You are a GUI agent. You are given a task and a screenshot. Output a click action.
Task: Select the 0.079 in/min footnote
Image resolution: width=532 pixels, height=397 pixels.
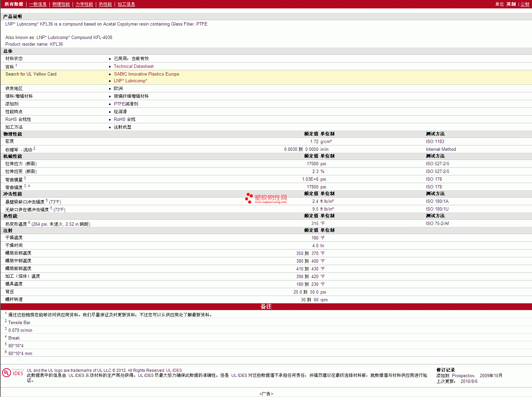(21, 330)
